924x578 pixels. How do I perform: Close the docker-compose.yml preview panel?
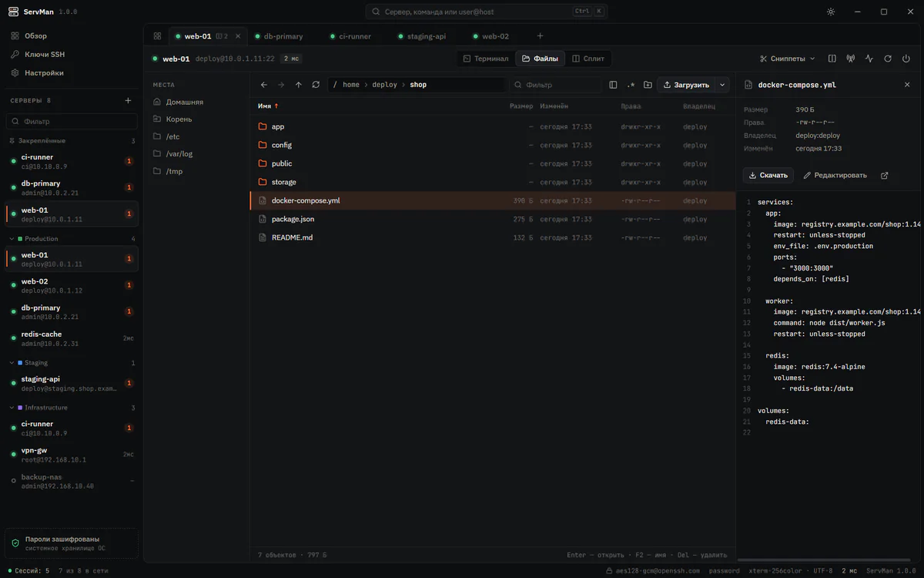click(907, 85)
